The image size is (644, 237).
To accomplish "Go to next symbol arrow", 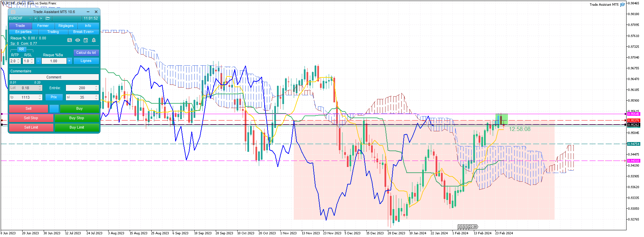I will (41, 18).
